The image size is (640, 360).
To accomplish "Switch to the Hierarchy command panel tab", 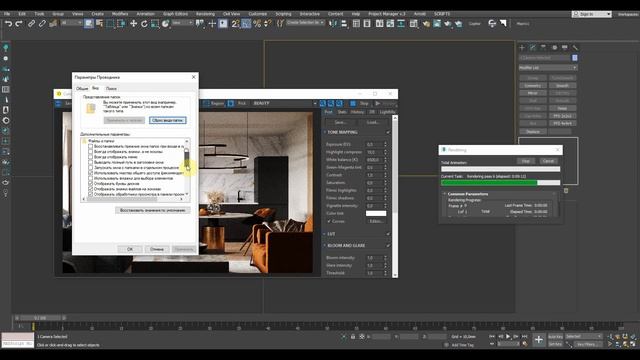I will (x=543, y=48).
